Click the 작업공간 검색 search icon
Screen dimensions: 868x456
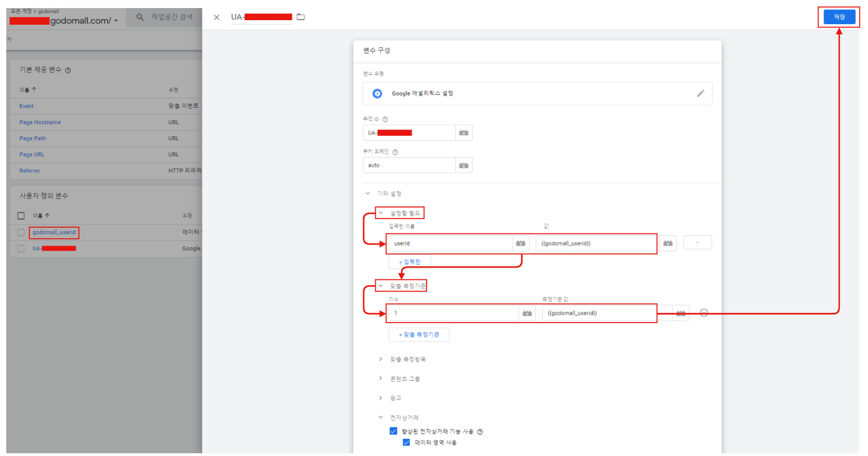pyautogui.click(x=140, y=17)
